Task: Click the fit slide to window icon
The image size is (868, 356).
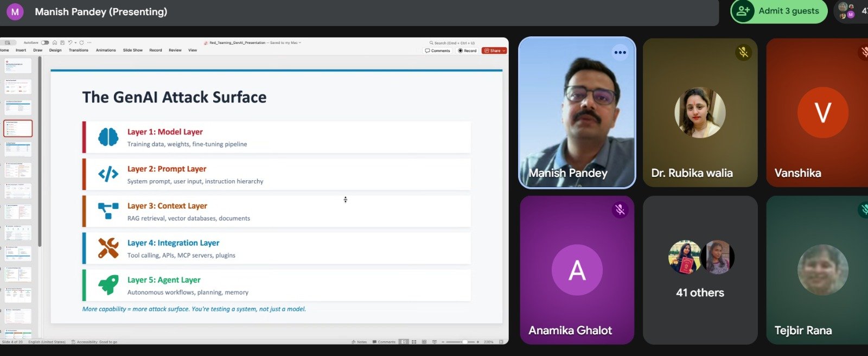Action: pos(501,342)
